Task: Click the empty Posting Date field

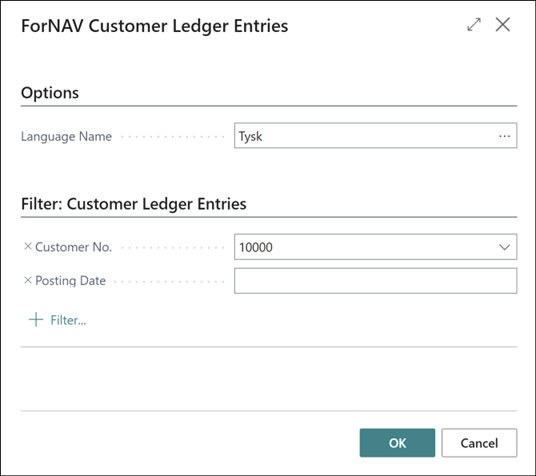Action: (x=375, y=281)
